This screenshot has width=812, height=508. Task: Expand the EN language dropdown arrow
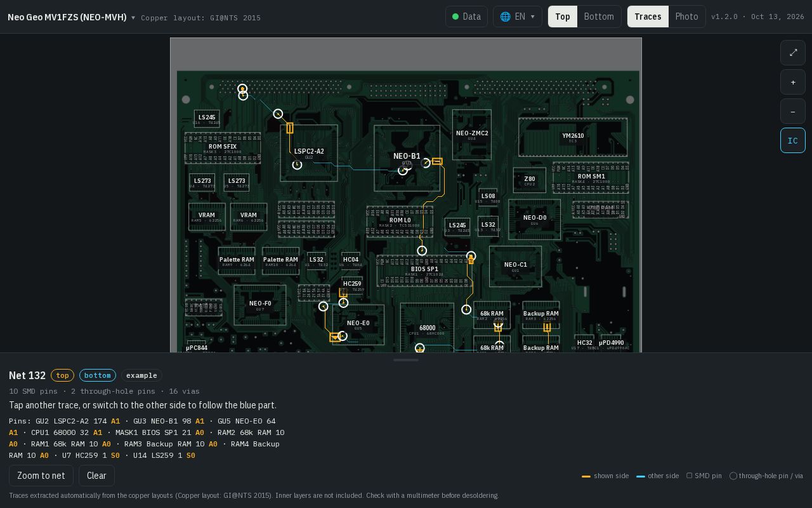532,17
